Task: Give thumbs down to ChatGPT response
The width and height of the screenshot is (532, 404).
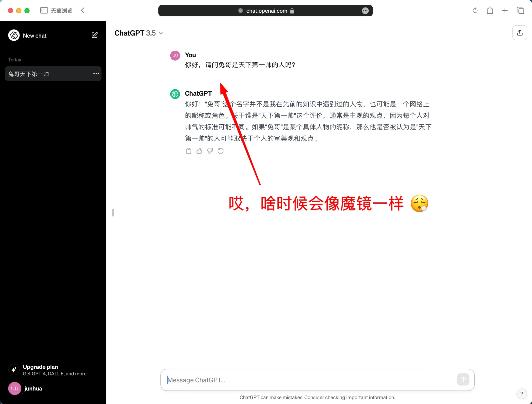Action: [x=210, y=151]
